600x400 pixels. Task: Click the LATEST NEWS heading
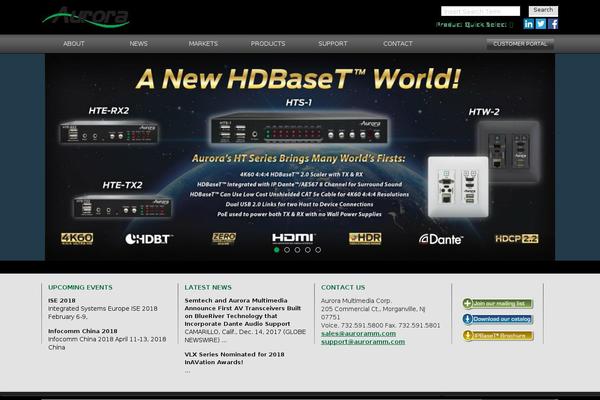tap(208, 287)
